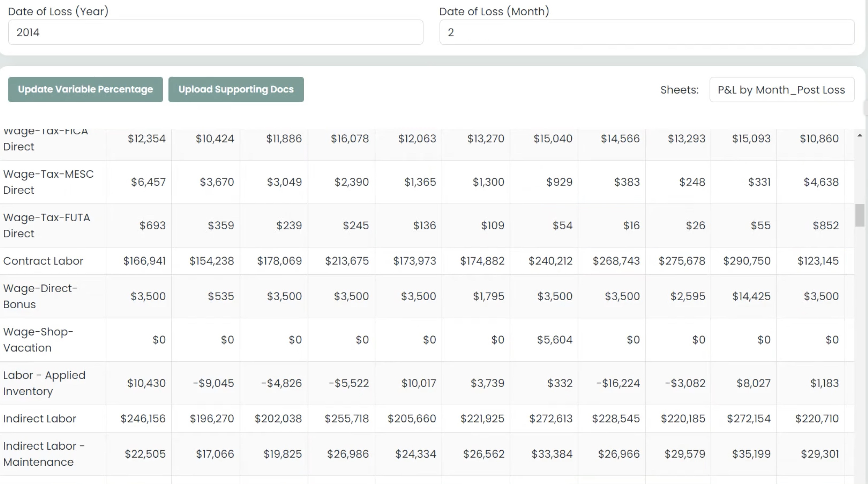This screenshot has width=868, height=484.
Task: Click the $246,156 Indirect Labor cell
Action: (x=143, y=419)
